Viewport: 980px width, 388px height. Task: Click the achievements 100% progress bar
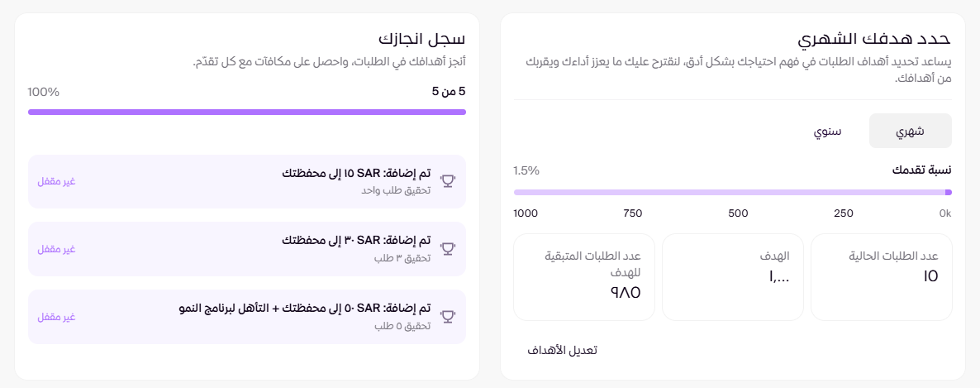tap(246, 112)
